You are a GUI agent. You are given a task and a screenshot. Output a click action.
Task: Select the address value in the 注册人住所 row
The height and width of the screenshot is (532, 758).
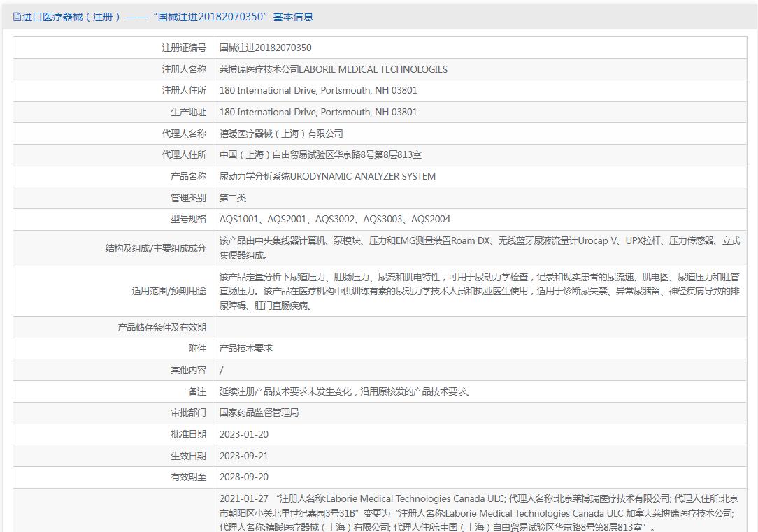pyautogui.click(x=318, y=90)
